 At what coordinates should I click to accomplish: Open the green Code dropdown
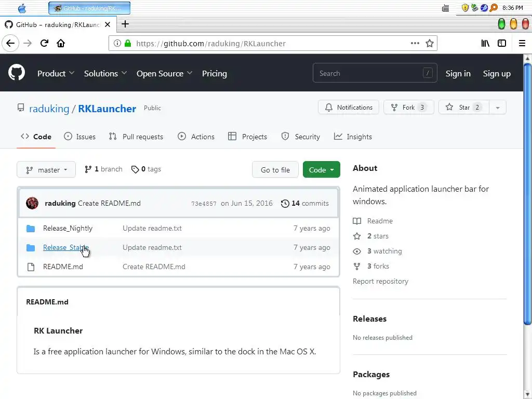click(x=321, y=170)
